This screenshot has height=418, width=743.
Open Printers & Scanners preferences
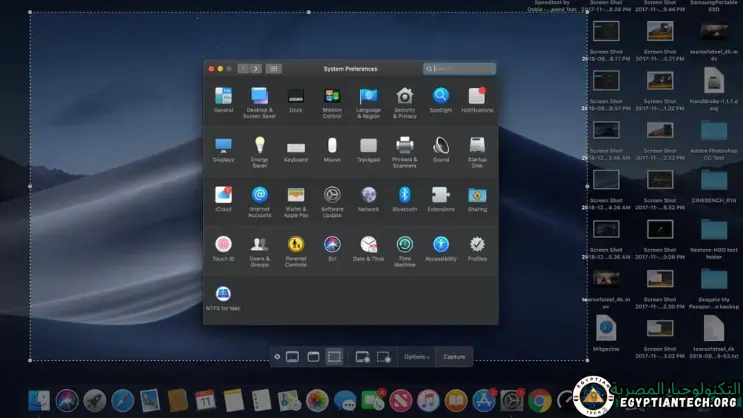tap(404, 146)
